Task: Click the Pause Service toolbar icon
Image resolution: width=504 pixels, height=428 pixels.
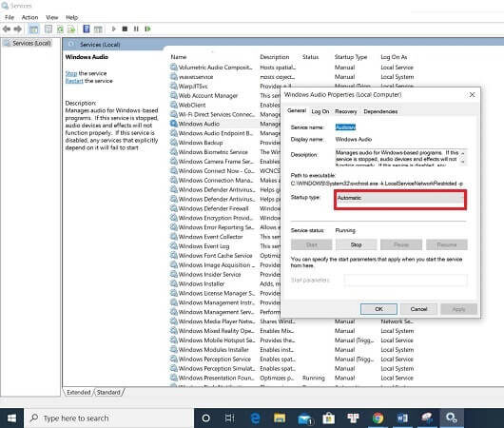Action: pos(136,29)
